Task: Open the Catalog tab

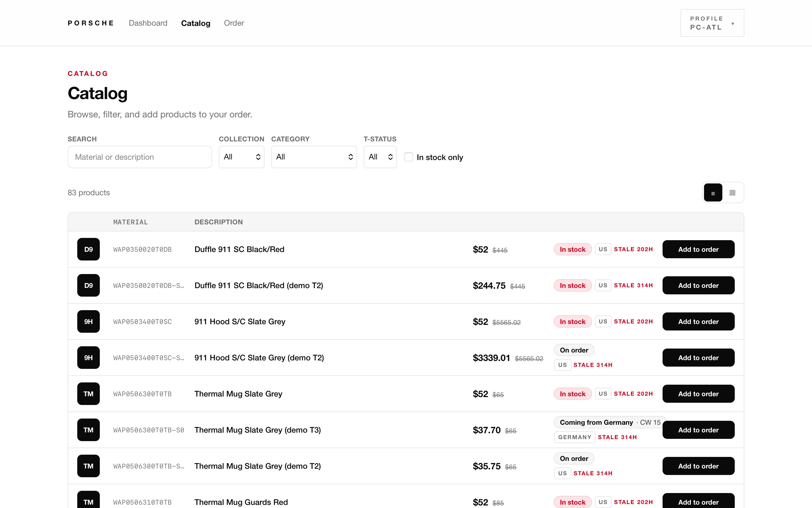Action: click(x=196, y=23)
